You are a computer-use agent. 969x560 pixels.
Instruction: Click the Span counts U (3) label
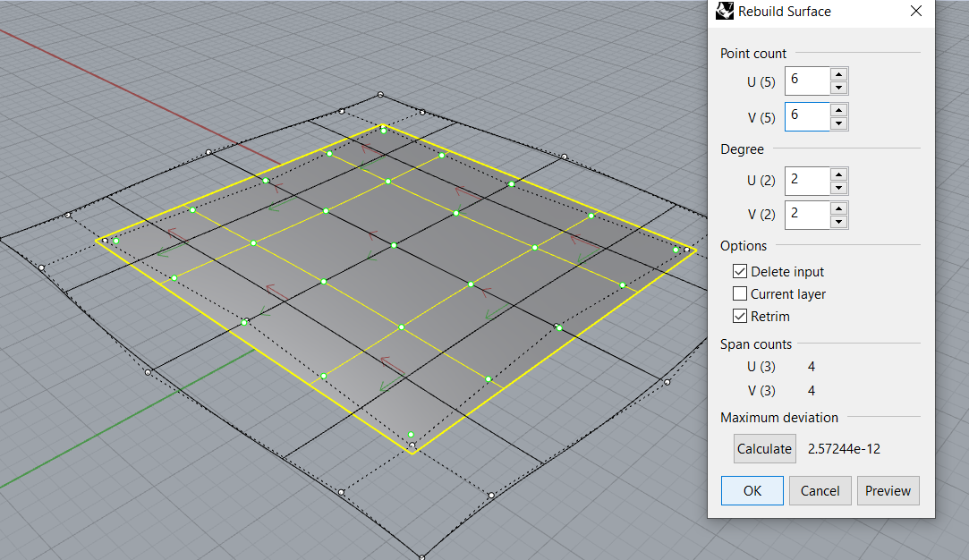coord(761,367)
